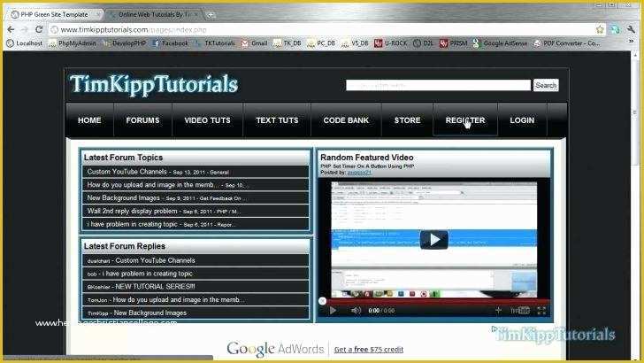Open the PC_DB bookmark
Viewport: 644px width, 363px height.
pos(321,43)
